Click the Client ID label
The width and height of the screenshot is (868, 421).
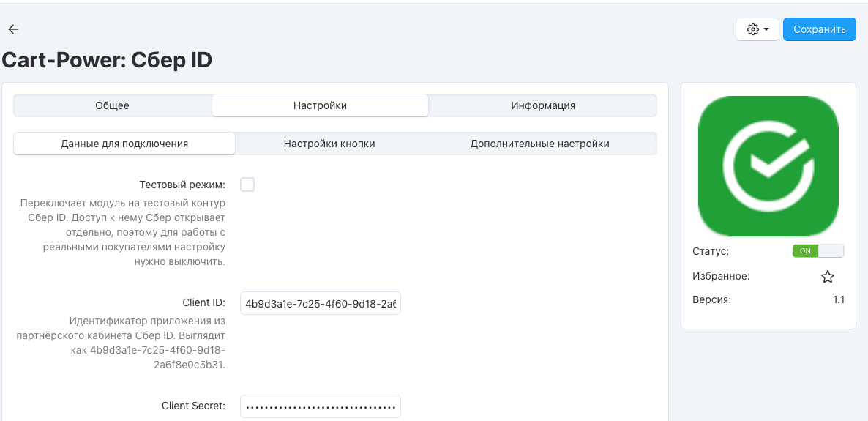203,302
